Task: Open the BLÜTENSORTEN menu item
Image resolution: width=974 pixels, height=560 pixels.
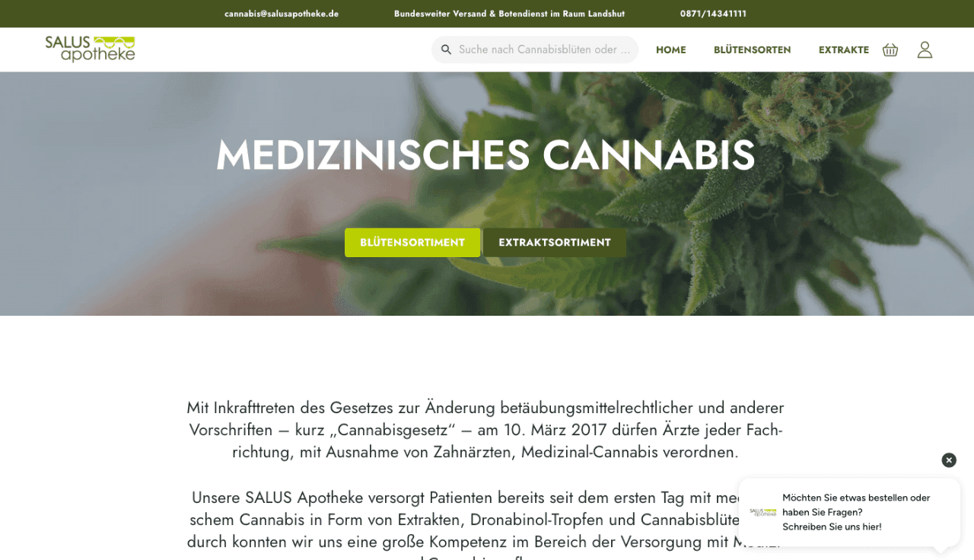Action: click(x=753, y=49)
